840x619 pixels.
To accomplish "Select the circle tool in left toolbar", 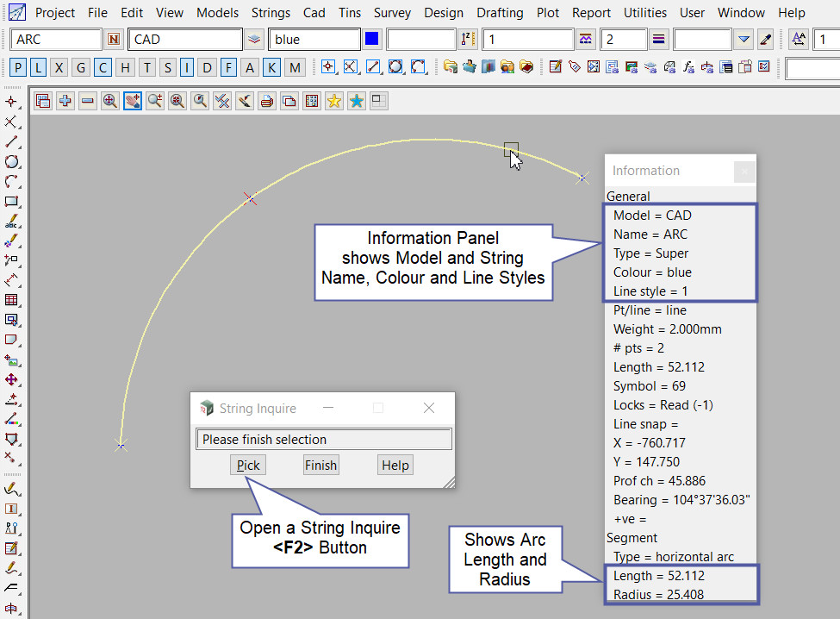I will [x=12, y=161].
